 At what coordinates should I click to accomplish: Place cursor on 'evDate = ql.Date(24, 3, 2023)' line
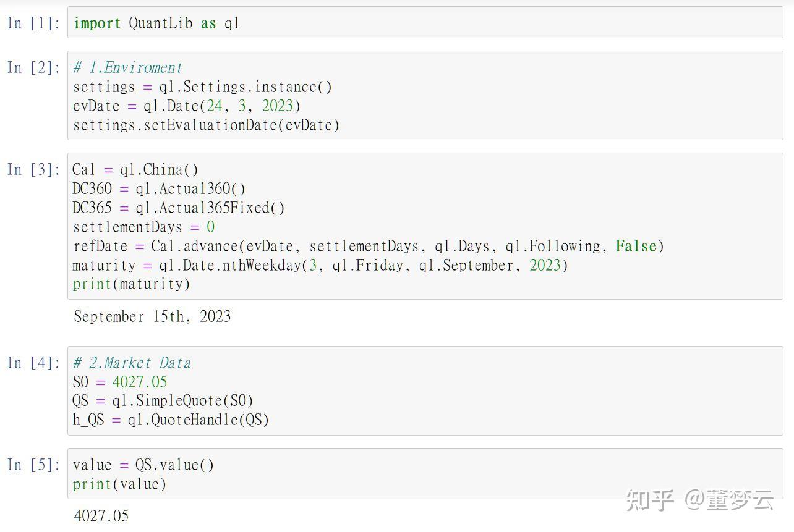click(x=187, y=106)
